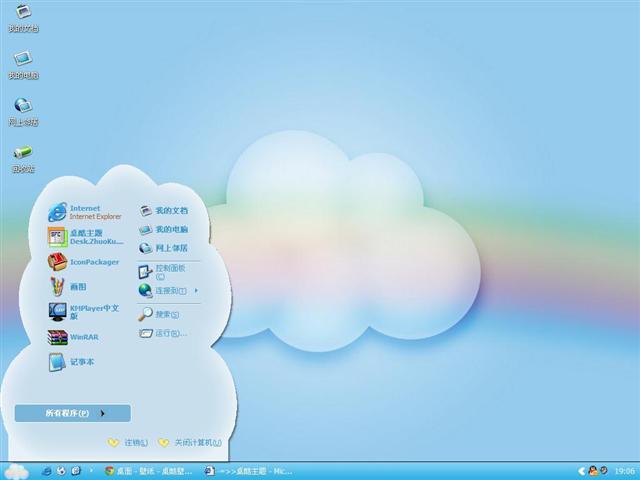The width and height of the screenshot is (640, 480).
Task: Switch to Word 桌酷主题 taskbar window
Action: [x=249, y=471]
